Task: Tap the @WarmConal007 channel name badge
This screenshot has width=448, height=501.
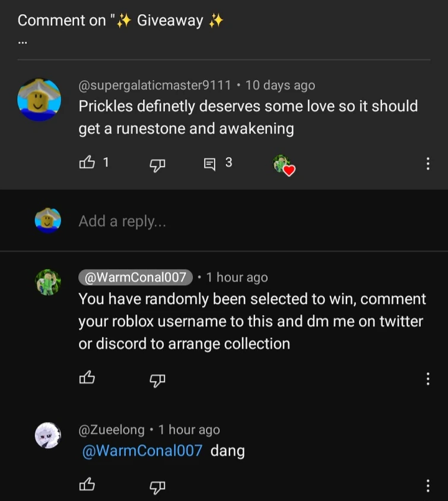Action: [x=136, y=277]
